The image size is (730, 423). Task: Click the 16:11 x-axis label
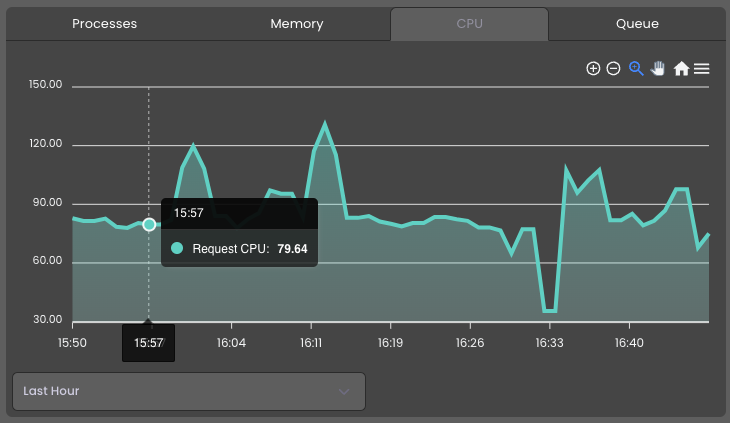(311, 343)
